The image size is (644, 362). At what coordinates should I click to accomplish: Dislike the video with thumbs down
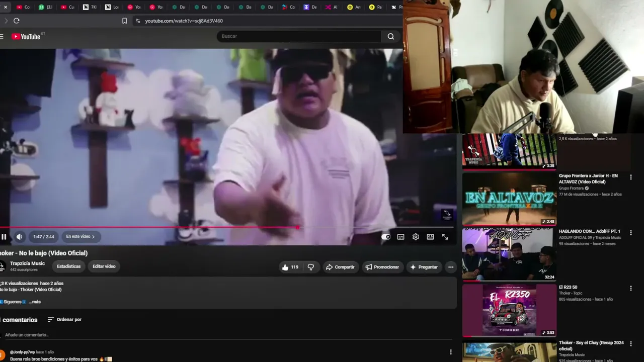(x=311, y=267)
